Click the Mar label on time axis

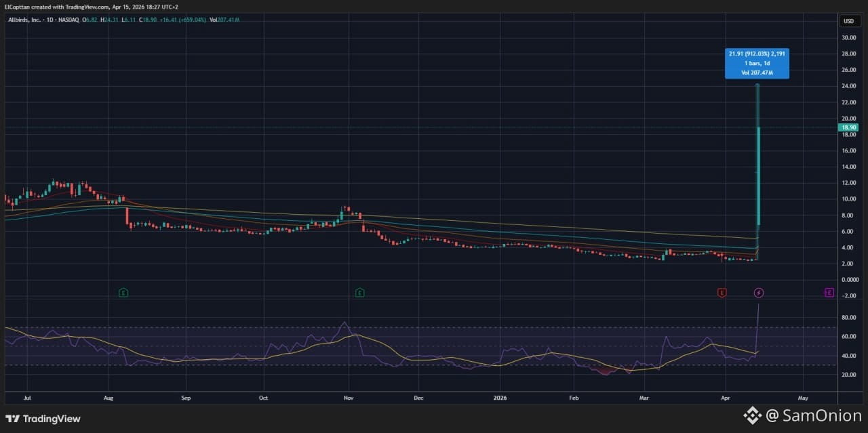pyautogui.click(x=644, y=398)
